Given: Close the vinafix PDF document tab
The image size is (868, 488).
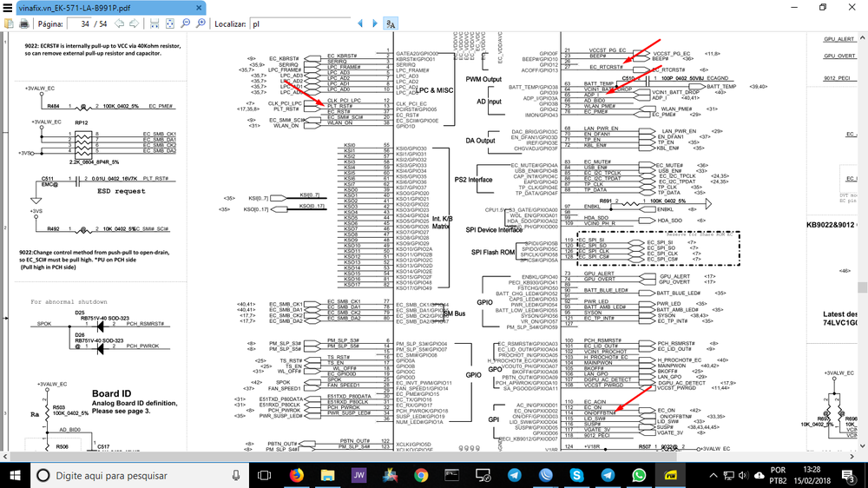Looking at the screenshot, I should point(201,7).
